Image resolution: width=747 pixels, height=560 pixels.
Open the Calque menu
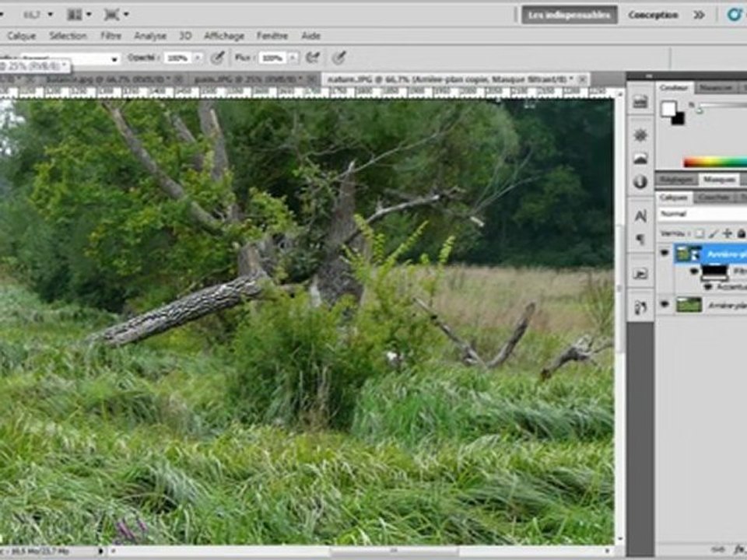22,36
